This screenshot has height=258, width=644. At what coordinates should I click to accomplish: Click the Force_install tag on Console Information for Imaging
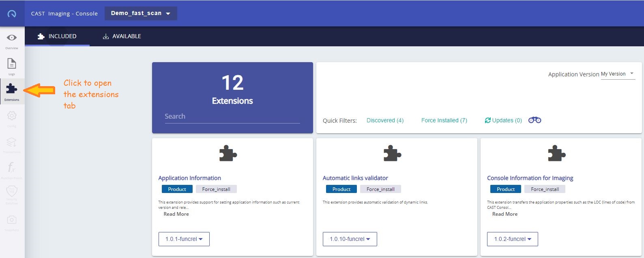[x=545, y=189]
